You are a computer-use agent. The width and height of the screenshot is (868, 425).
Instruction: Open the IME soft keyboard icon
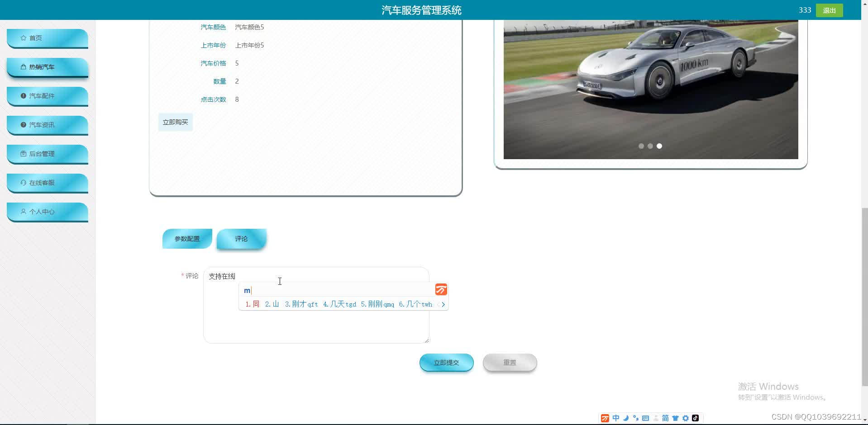[x=646, y=418]
